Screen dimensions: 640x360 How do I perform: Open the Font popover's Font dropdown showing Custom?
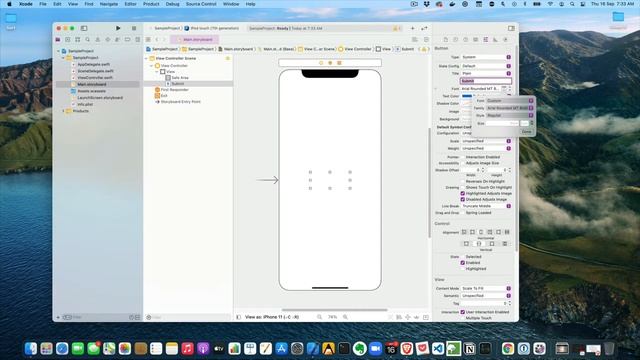click(510, 100)
